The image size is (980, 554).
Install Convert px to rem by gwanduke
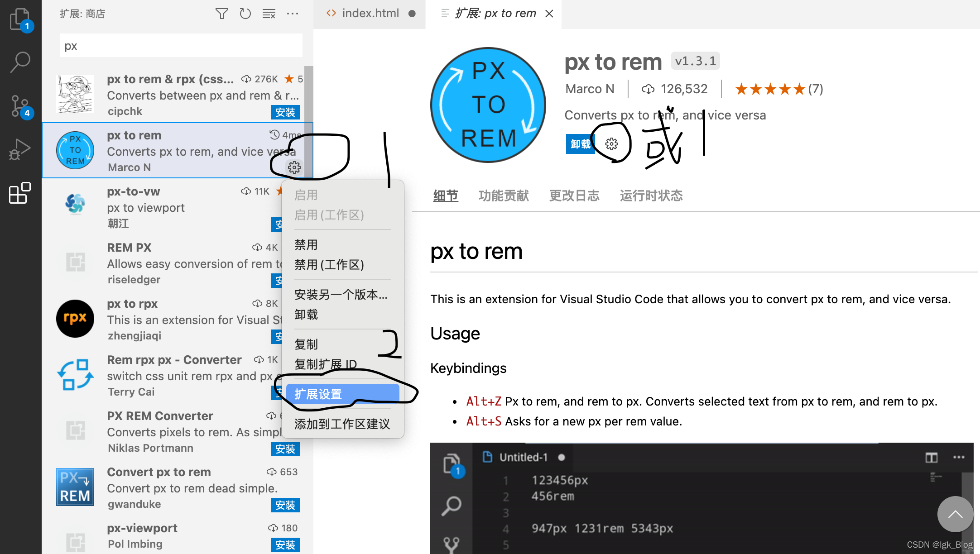coord(285,505)
